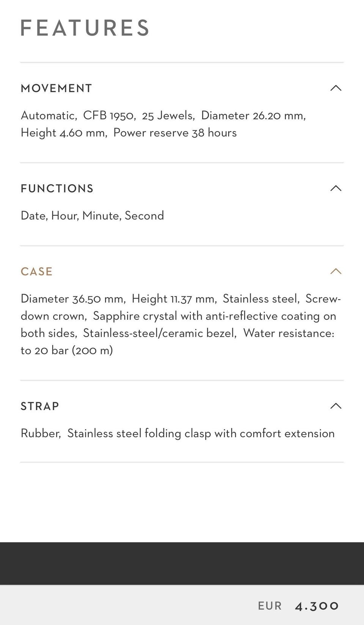Image resolution: width=364 pixels, height=625 pixels.
Task: Click the Sapphire crystal description line
Action: (215, 316)
